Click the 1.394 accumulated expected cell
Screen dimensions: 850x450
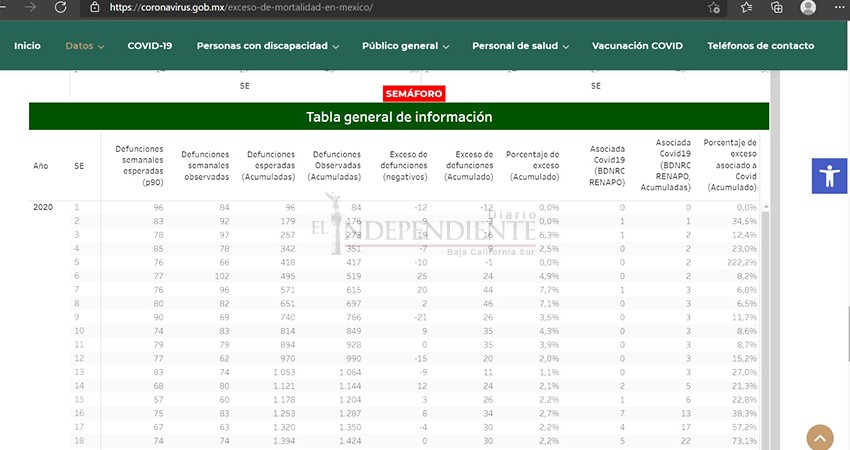pos(285,441)
